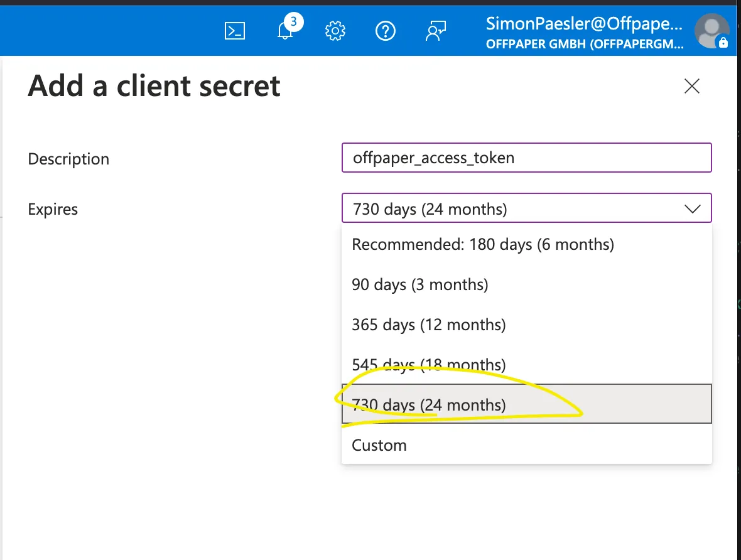The width and height of the screenshot is (741, 560).
Task: Click the OFFPAPER GMBH directory name
Action: click(x=585, y=44)
